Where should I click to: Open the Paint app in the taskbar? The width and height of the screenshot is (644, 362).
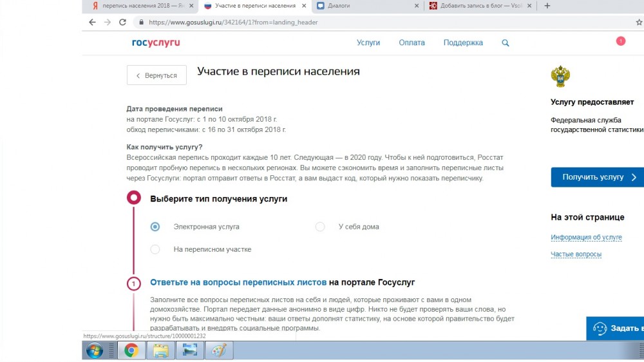(x=219, y=350)
